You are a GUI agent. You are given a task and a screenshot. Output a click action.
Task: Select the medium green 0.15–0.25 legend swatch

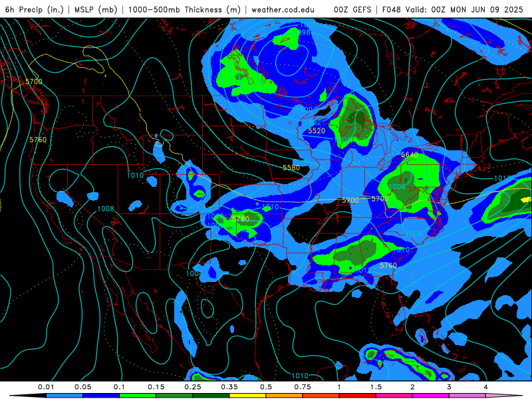click(174, 396)
